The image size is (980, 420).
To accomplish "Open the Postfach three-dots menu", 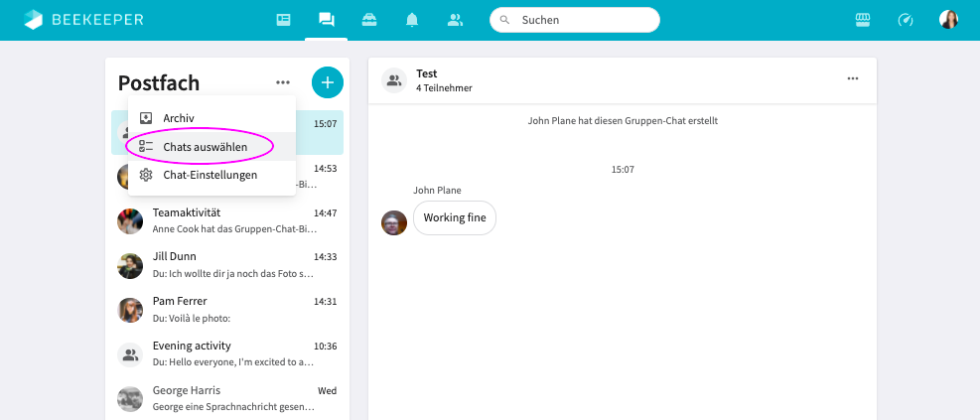I will 283,82.
